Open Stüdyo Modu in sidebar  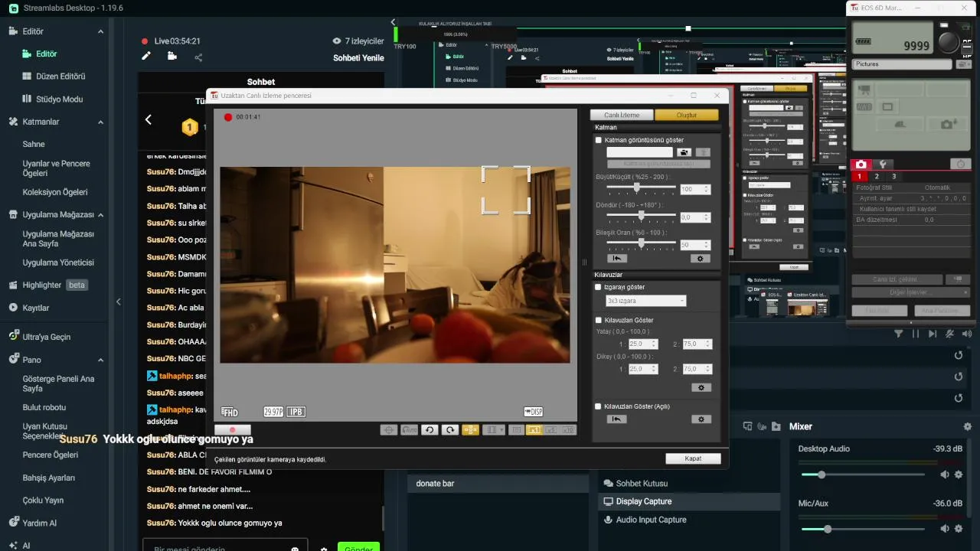pos(59,99)
